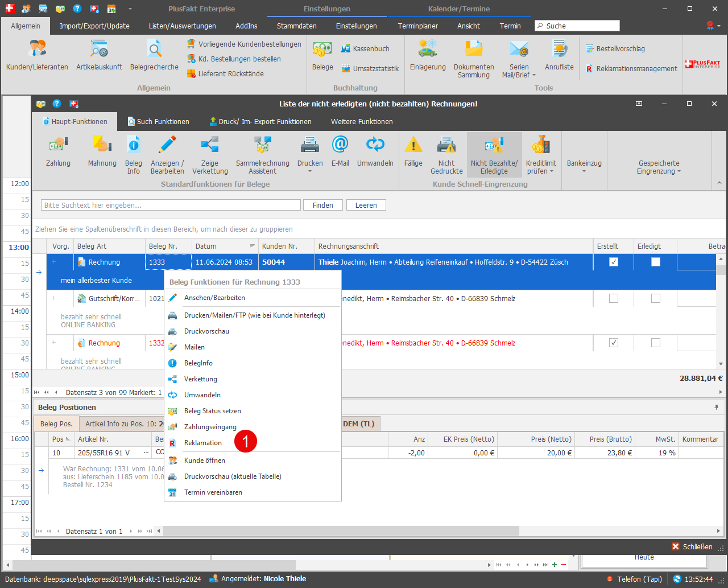Open Bankeinzug dropdown
The width and height of the screenshot is (728, 588).
(x=584, y=166)
